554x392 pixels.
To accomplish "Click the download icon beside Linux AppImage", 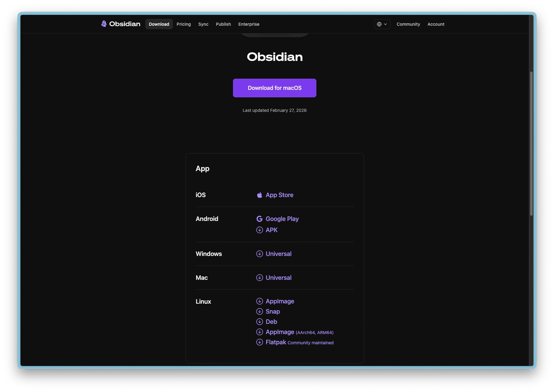I will click(x=260, y=301).
